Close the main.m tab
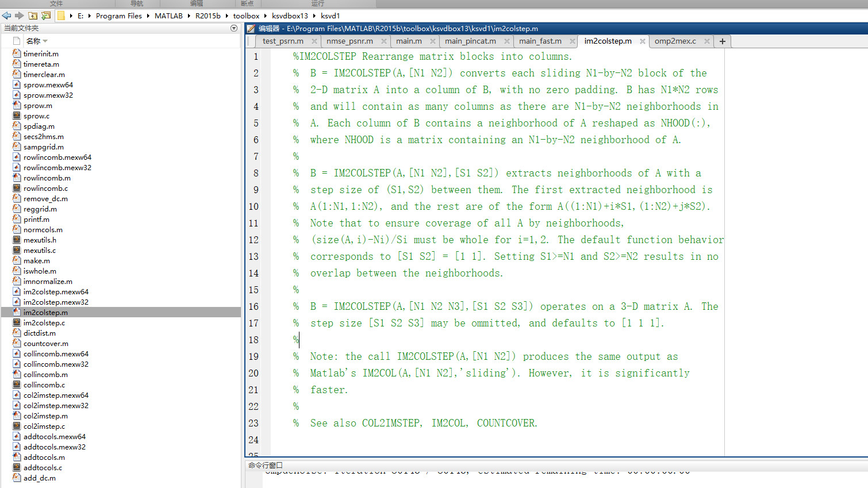 tap(433, 41)
